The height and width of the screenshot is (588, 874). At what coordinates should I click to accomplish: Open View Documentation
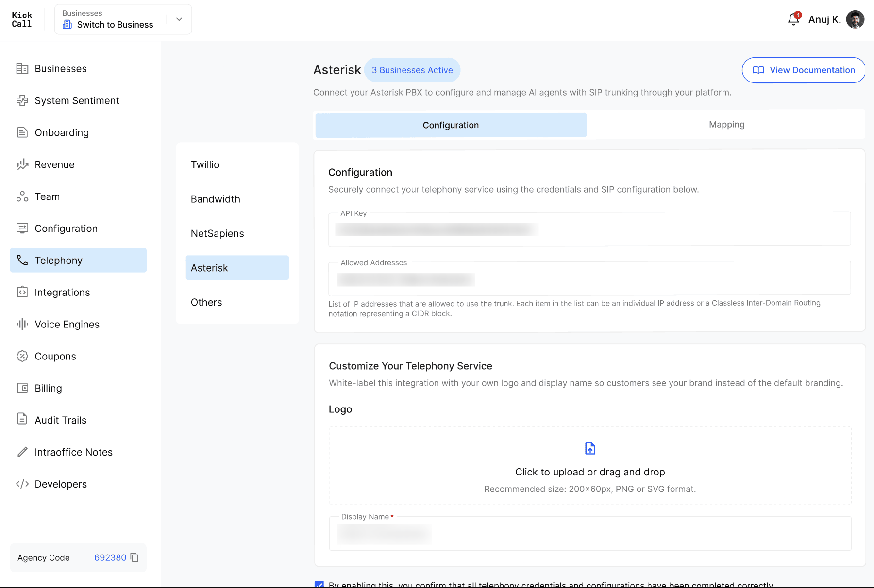coord(804,70)
